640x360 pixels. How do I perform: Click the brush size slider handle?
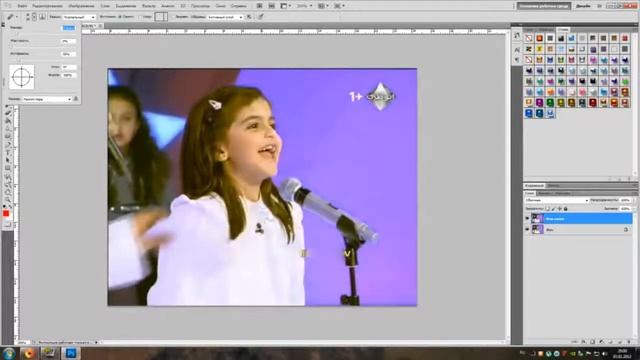coord(17,34)
